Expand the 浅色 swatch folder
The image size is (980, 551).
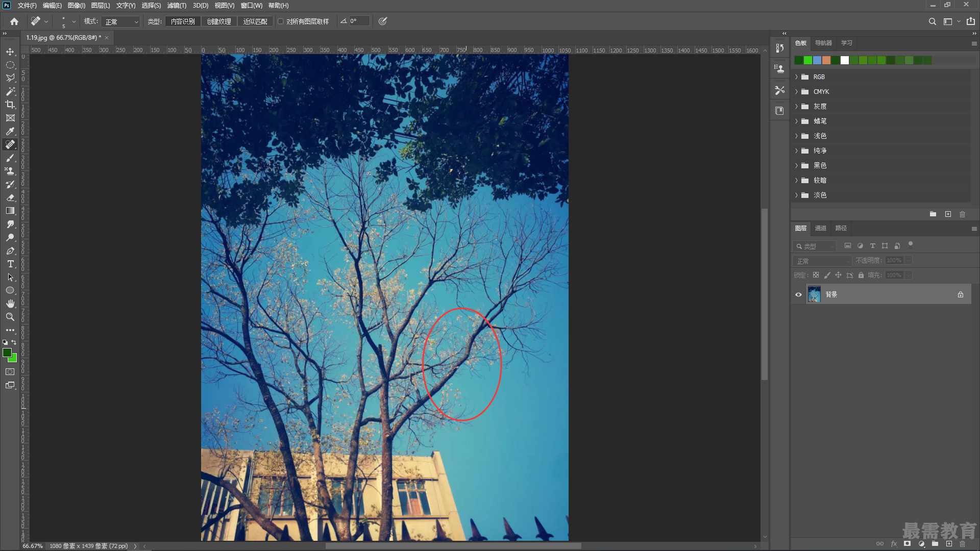point(796,136)
